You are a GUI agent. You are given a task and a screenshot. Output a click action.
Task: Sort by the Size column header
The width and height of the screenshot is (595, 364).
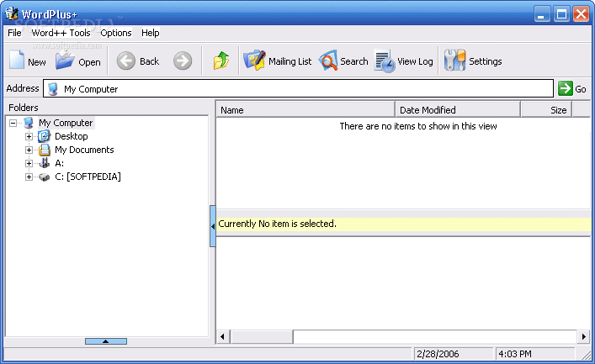546,109
